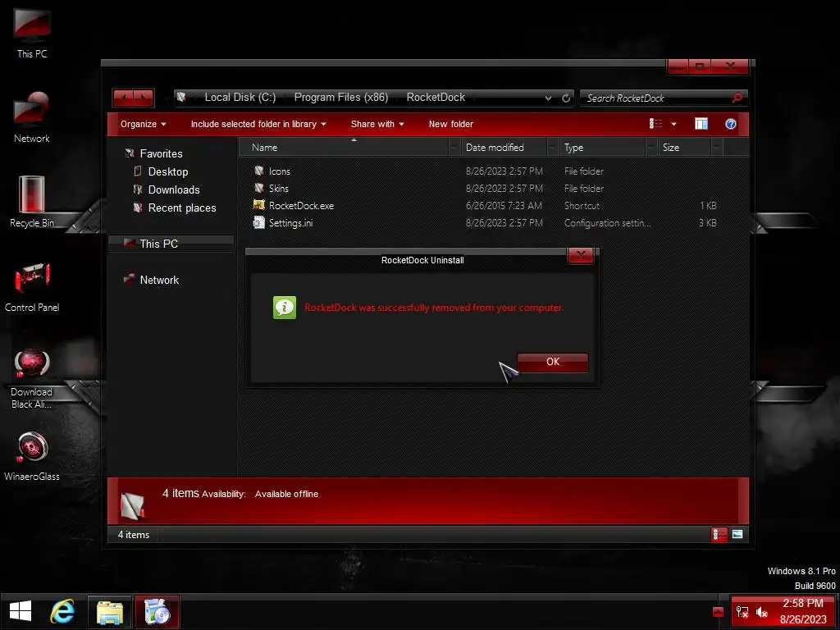Open network status tray icon
This screenshot has width=840, height=630.
click(742, 612)
